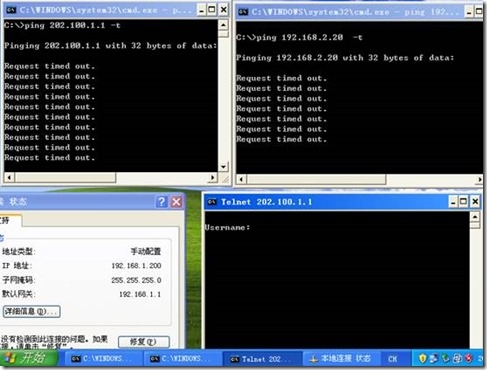Click the 修复(P) repair button

(x=144, y=342)
